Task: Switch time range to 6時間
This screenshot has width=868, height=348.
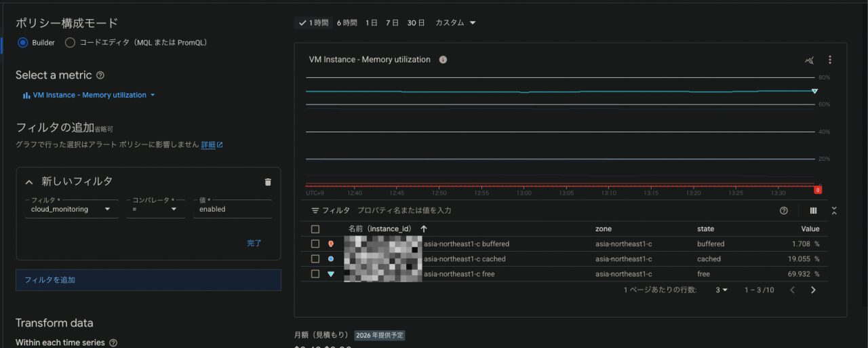Action: [x=347, y=23]
